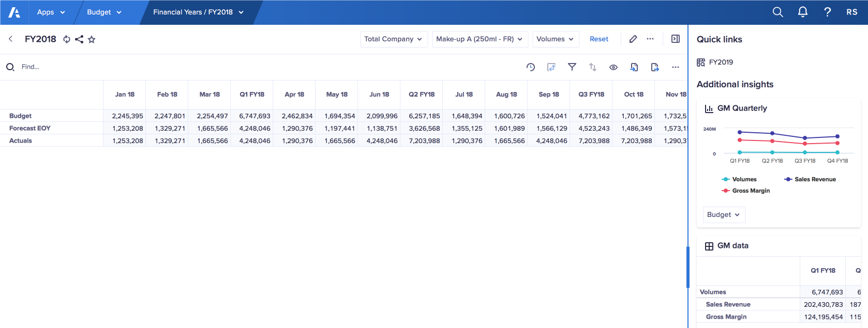Open the Budget dropdown under GM Quarterly chart
This screenshot has height=328, width=868.
[723, 215]
